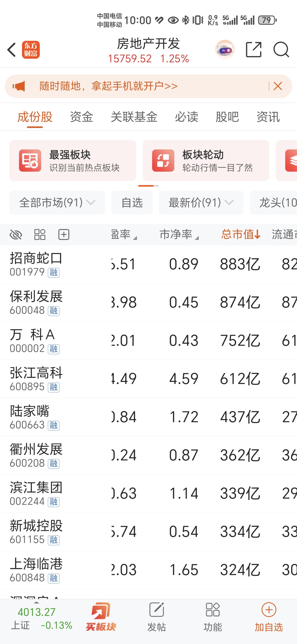Tap the 融 badge beside 601155

coord(54,540)
